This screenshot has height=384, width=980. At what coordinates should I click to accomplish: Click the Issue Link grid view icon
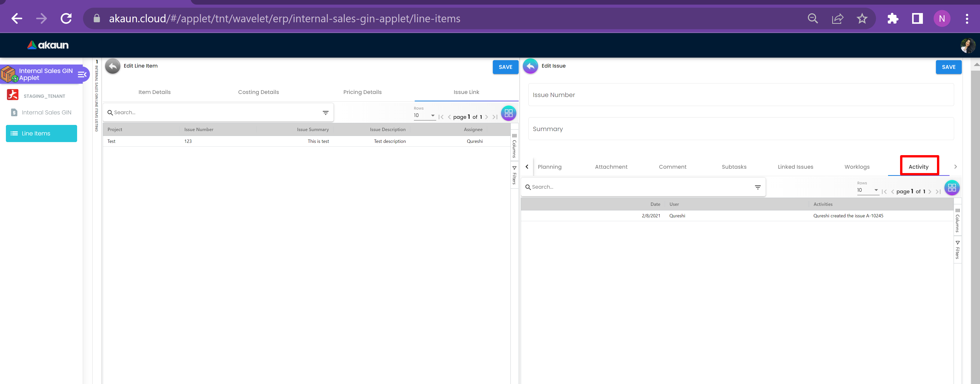click(508, 113)
